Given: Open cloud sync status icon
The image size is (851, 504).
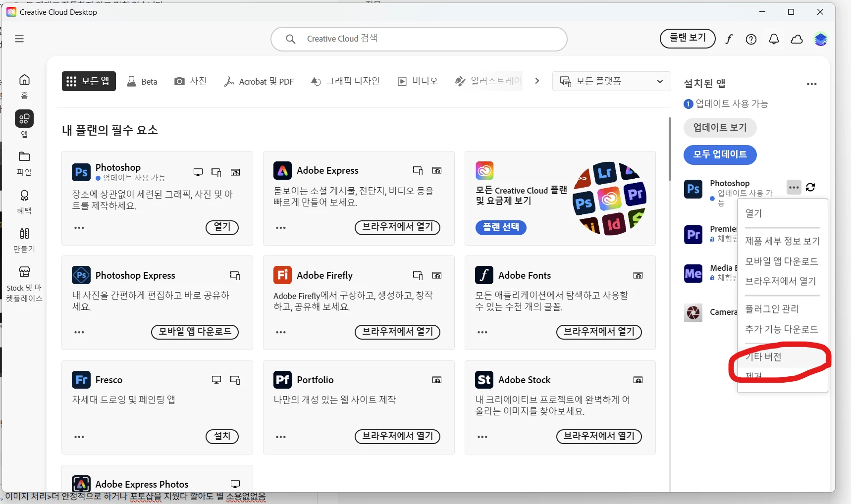Looking at the screenshot, I should (x=797, y=39).
